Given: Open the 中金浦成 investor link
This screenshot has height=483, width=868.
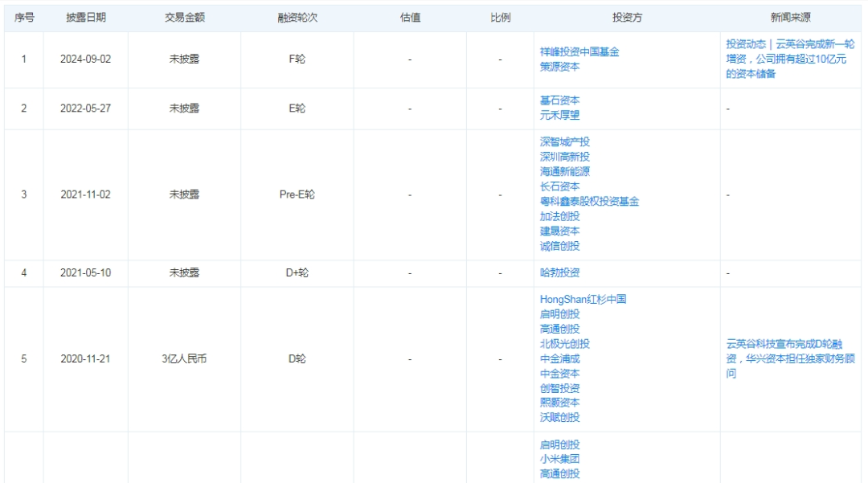Looking at the screenshot, I should click(x=559, y=359).
